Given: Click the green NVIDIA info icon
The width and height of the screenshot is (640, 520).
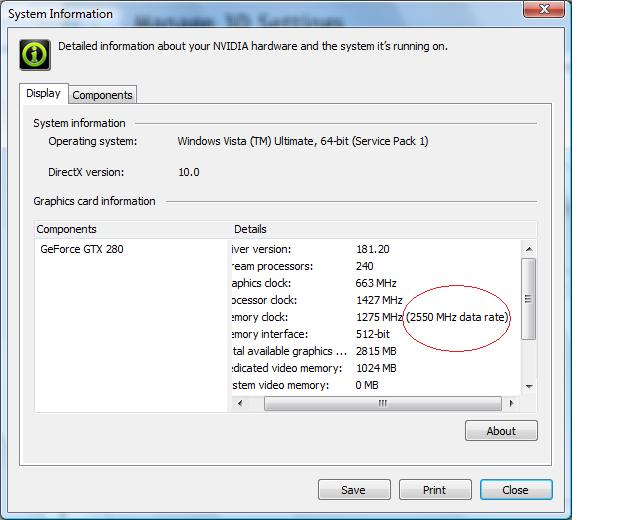Looking at the screenshot, I should (35, 55).
